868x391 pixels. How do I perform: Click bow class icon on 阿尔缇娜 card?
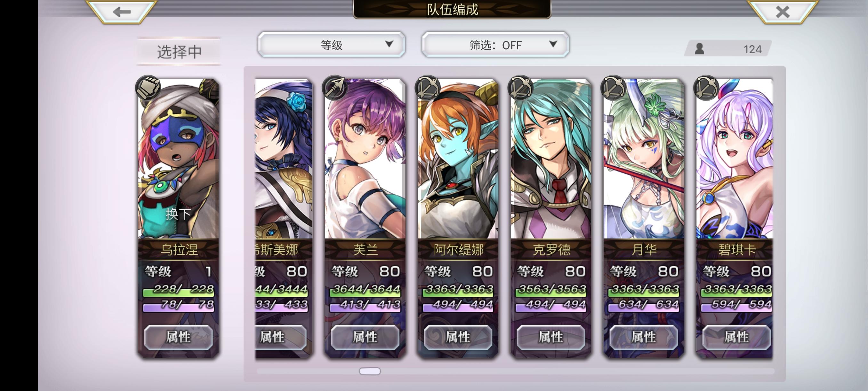tap(428, 87)
